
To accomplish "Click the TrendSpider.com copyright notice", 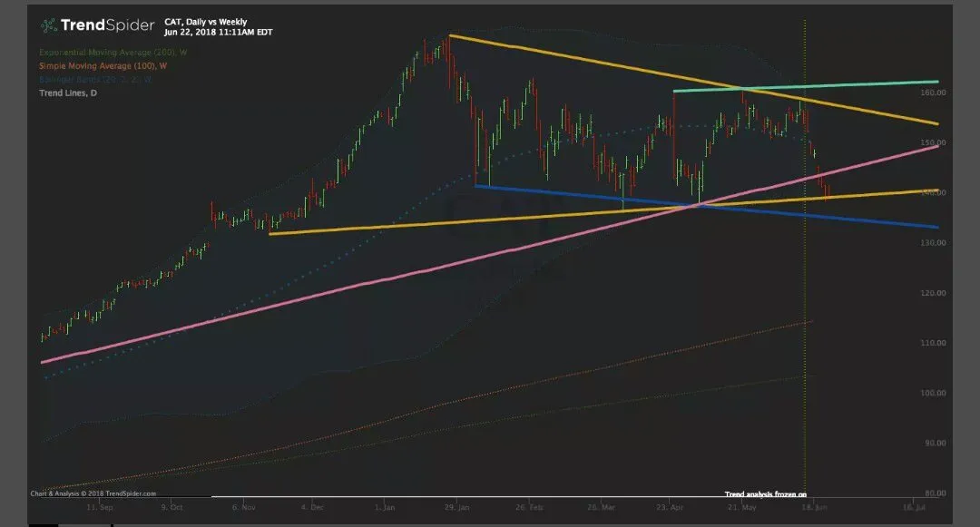I will tap(93, 493).
